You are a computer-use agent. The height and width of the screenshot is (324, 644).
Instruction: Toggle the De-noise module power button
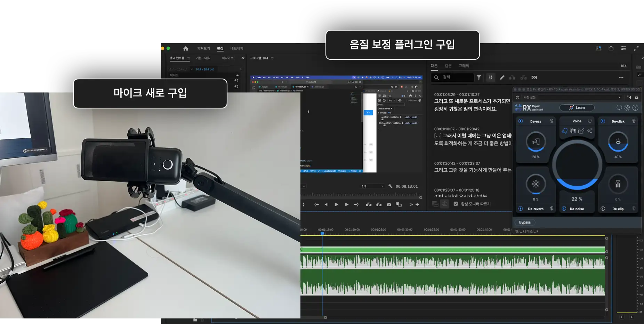pos(564,209)
